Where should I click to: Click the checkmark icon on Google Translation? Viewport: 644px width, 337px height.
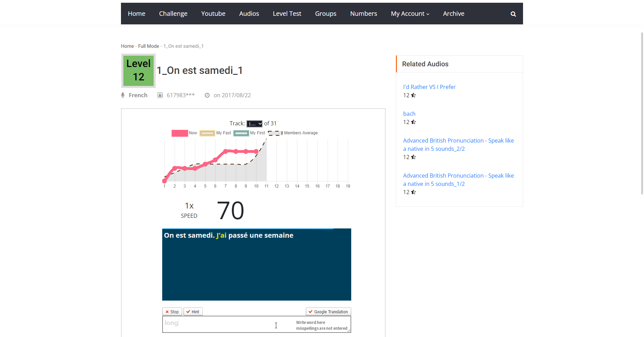point(310,312)
